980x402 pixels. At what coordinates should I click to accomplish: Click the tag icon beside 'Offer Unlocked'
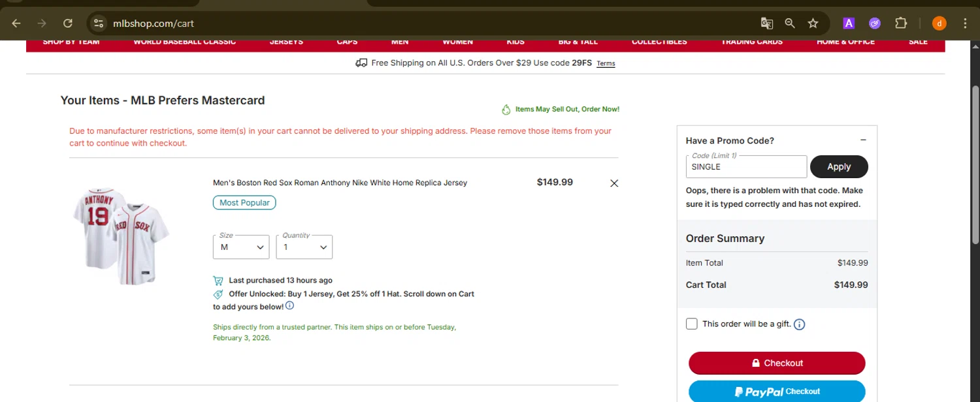click(218, 294)
